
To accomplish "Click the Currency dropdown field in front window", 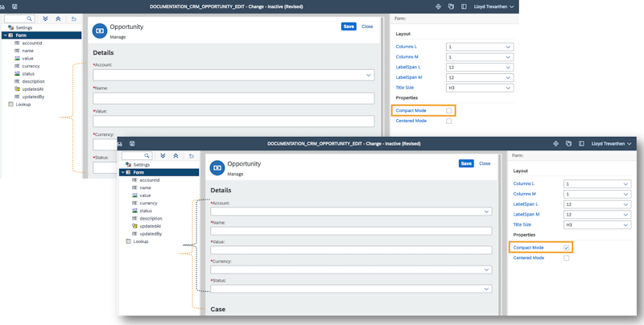I will [x=351, y=269].
